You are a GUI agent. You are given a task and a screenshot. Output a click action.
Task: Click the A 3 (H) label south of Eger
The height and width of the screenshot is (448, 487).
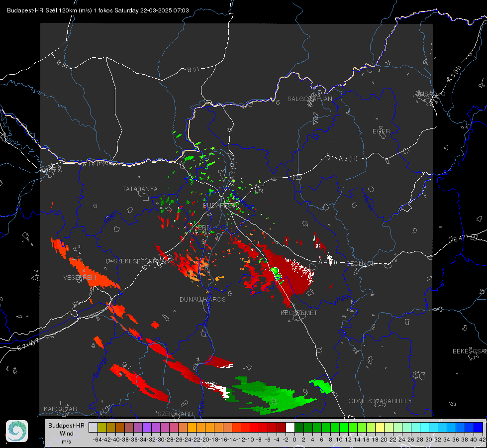coord(348,159)
